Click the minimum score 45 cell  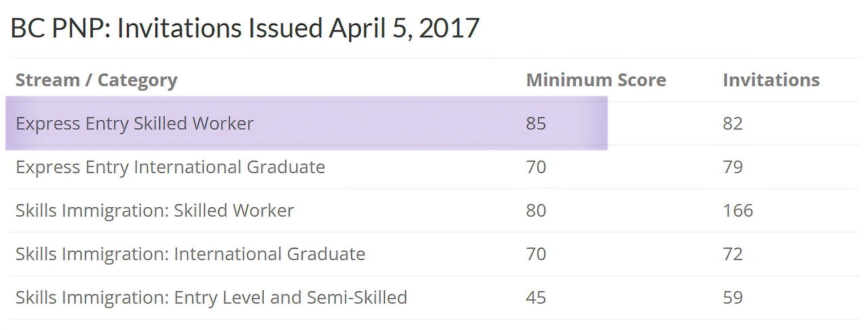(x=536, y=297)
